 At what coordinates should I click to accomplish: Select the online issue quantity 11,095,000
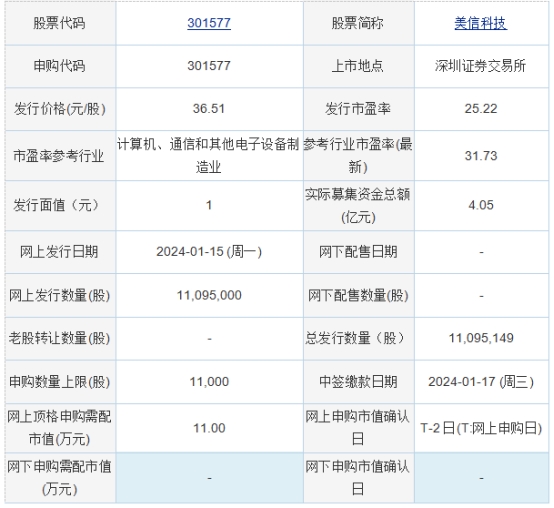click(x=209, y=295)
